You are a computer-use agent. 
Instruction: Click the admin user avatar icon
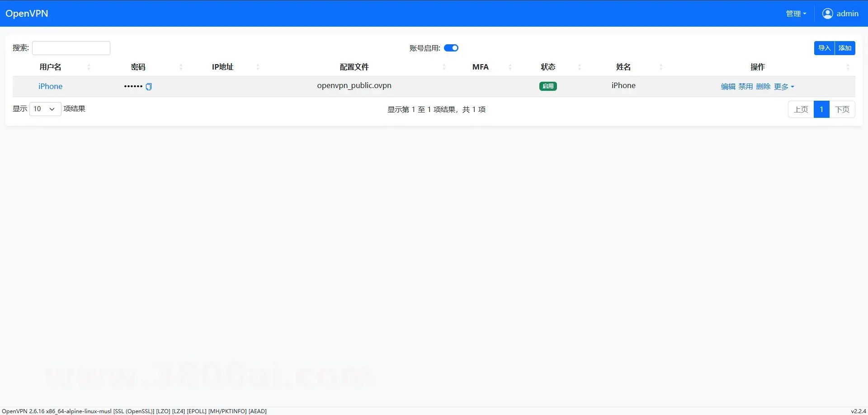pyautogui.click(x=827, y=14)
